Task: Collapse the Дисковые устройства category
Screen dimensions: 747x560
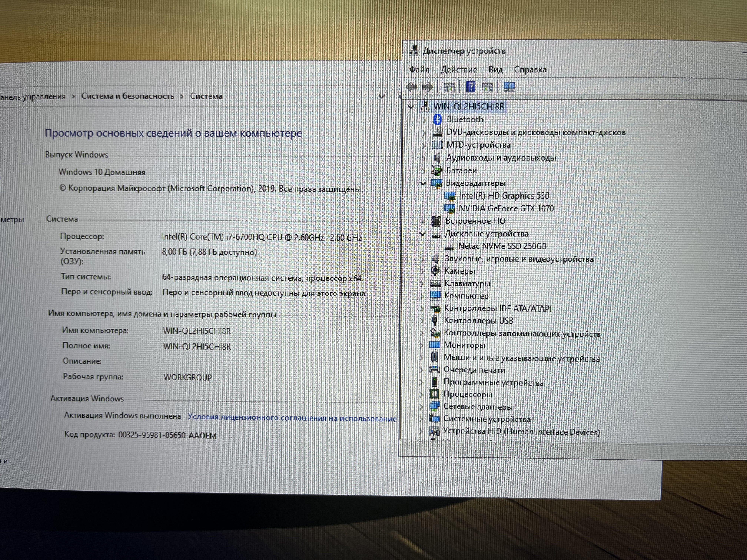Action: pos(422,234)
